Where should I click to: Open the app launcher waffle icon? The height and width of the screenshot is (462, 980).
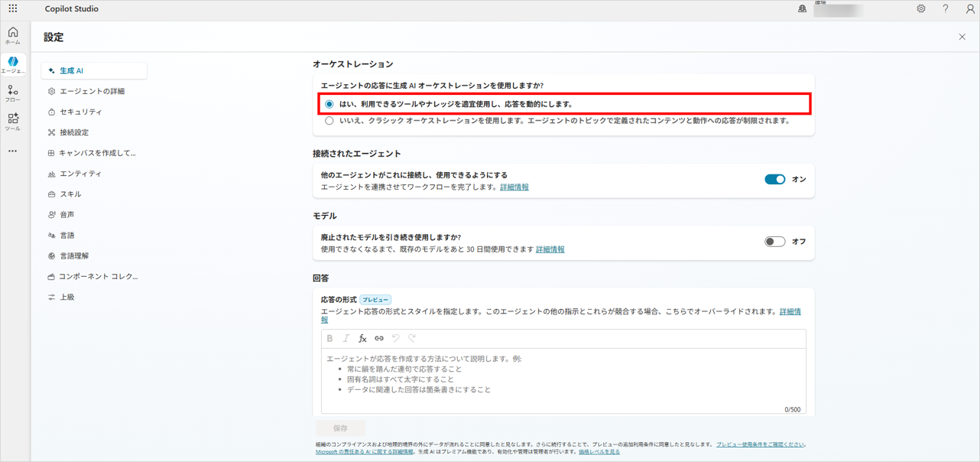click(x=13, y=9)
